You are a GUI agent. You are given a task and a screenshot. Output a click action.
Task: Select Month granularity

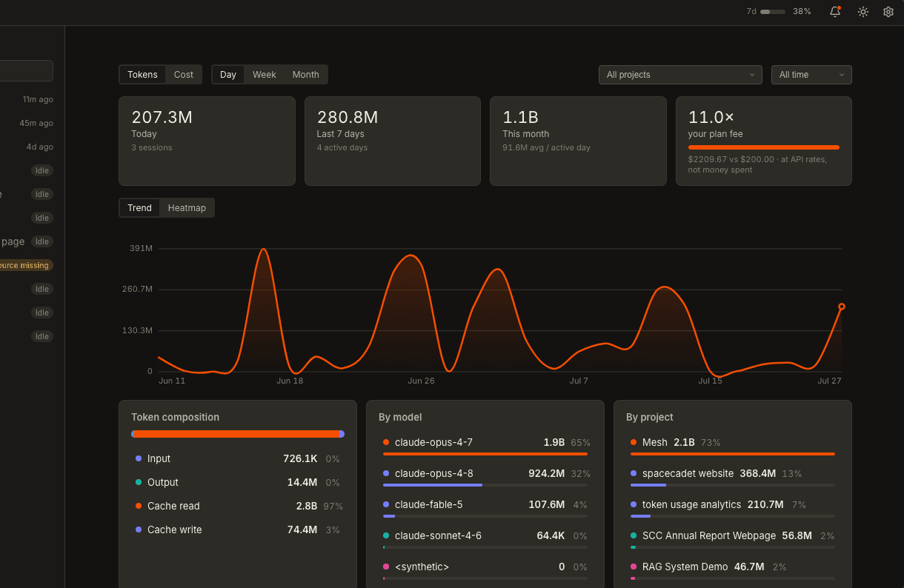[305, 75]
